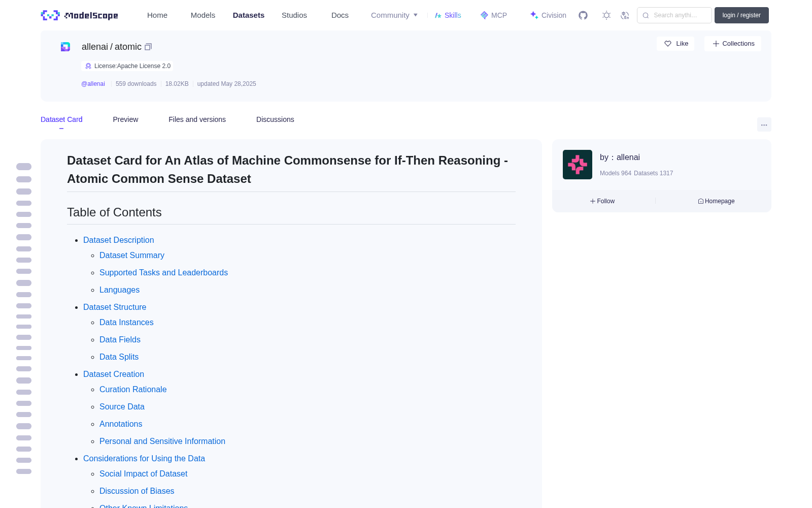Click the Models 964 count text

pos(616,173)
